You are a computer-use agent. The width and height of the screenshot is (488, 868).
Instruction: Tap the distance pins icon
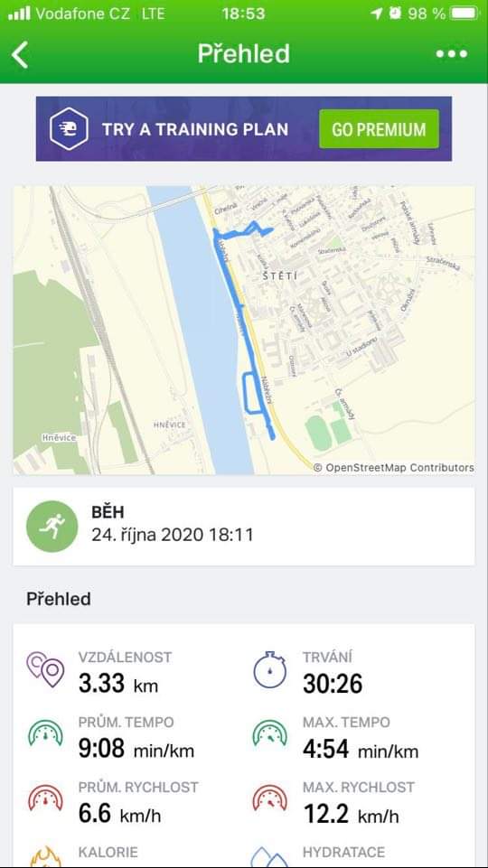(x=45, y=670)
